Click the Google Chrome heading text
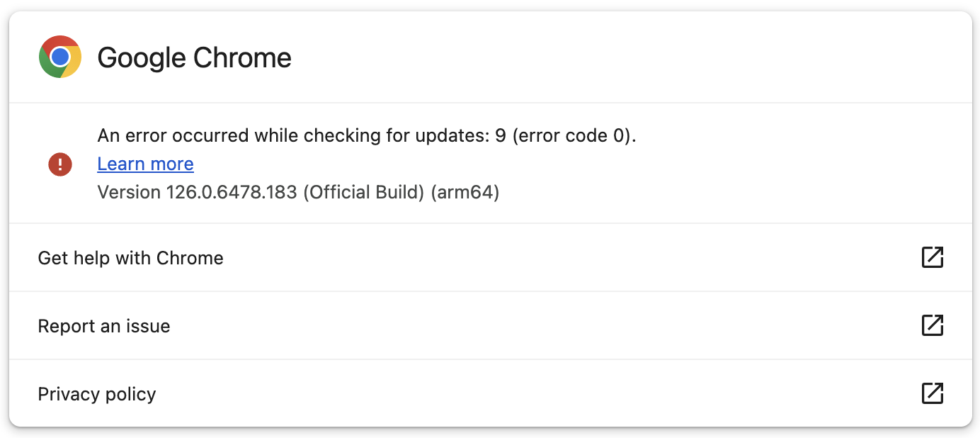This screenshot has height=438, width=980. click(x=194, y=57)
